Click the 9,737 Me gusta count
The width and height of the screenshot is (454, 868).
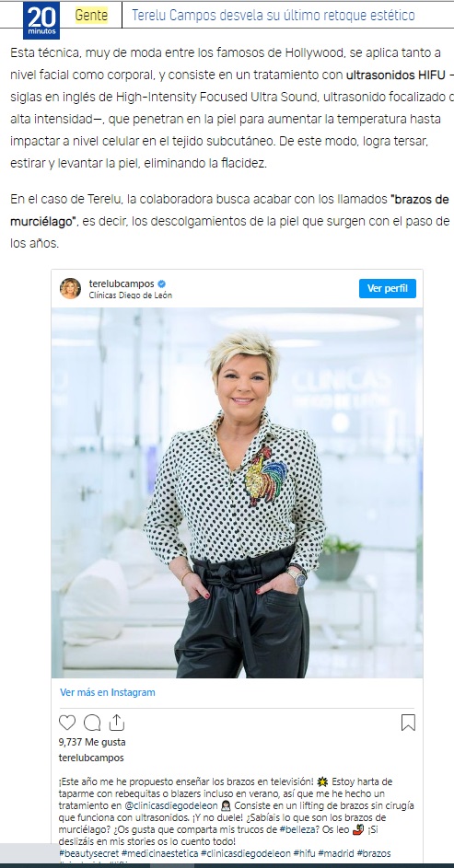coord(92,742)
